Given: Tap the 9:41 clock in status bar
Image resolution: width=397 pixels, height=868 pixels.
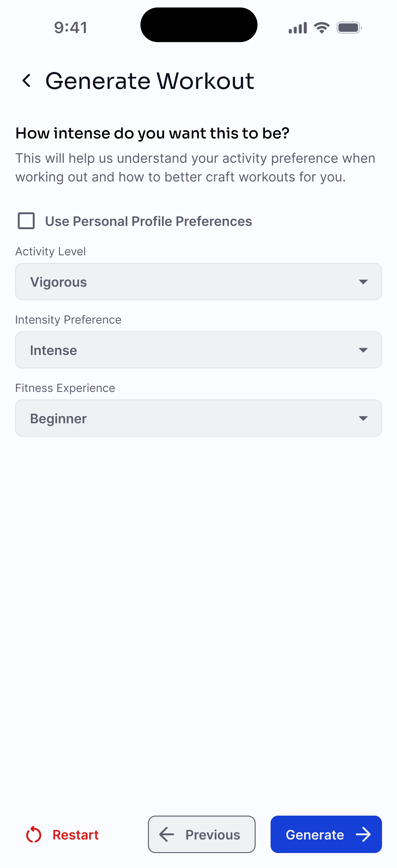Looking at the screenshot, I should [x=71, y=28].
